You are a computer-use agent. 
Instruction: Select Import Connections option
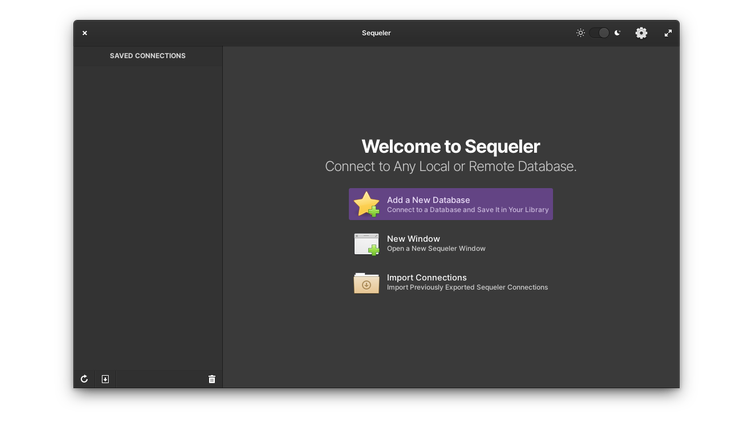[x=451, y=282]
